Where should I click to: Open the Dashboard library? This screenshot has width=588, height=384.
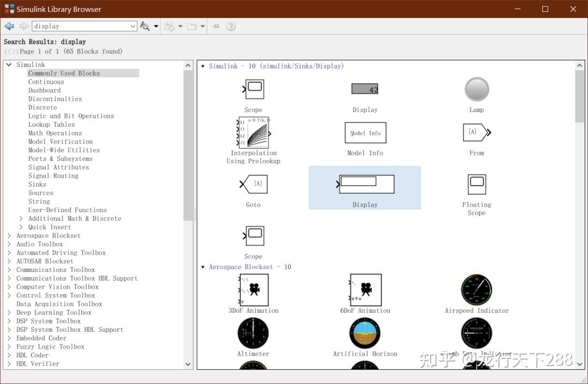click(x=44, y=90)
